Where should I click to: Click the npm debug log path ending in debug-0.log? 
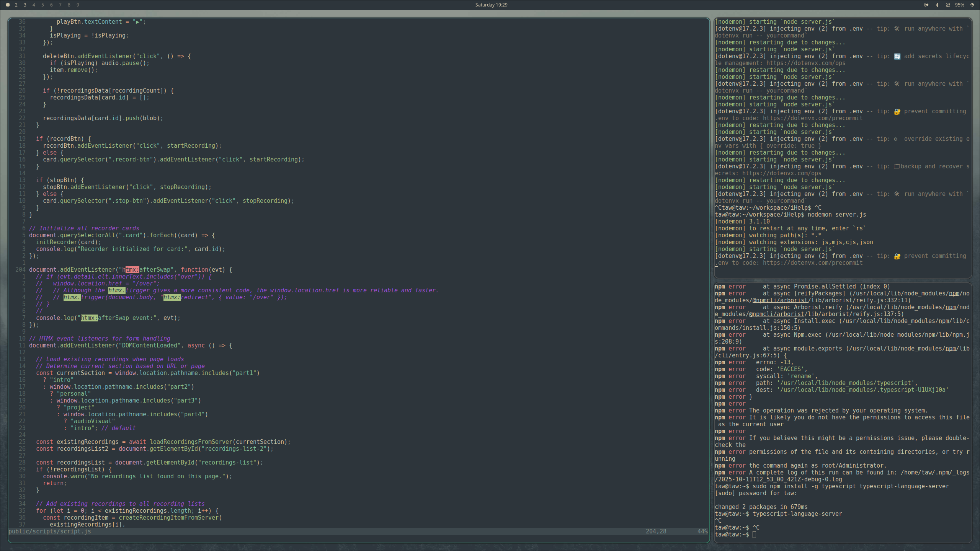click(x=777, y=478)
